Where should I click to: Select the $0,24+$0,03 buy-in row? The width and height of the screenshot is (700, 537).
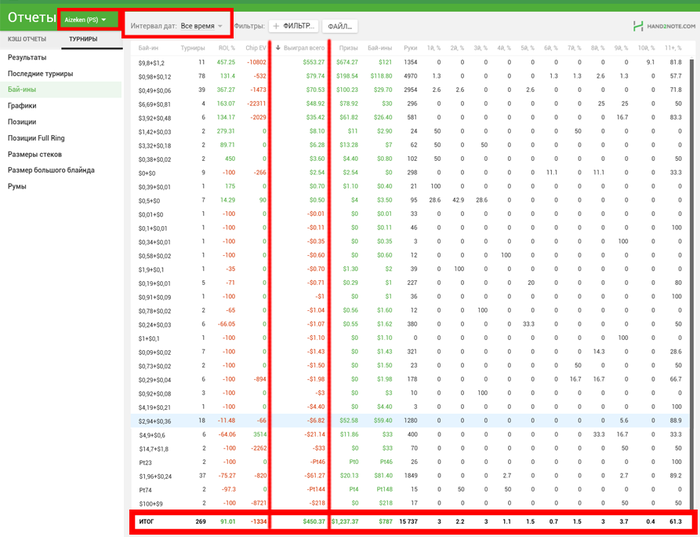coord(410,325)
